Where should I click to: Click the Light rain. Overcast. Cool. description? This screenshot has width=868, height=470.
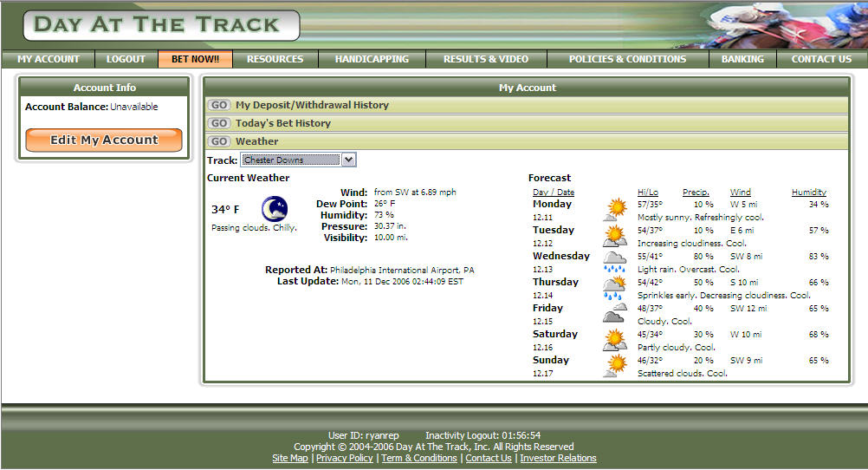pos(688,270)
